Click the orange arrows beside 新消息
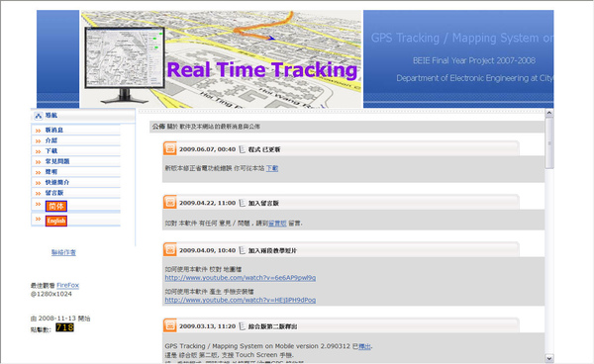 click(38, 131)
